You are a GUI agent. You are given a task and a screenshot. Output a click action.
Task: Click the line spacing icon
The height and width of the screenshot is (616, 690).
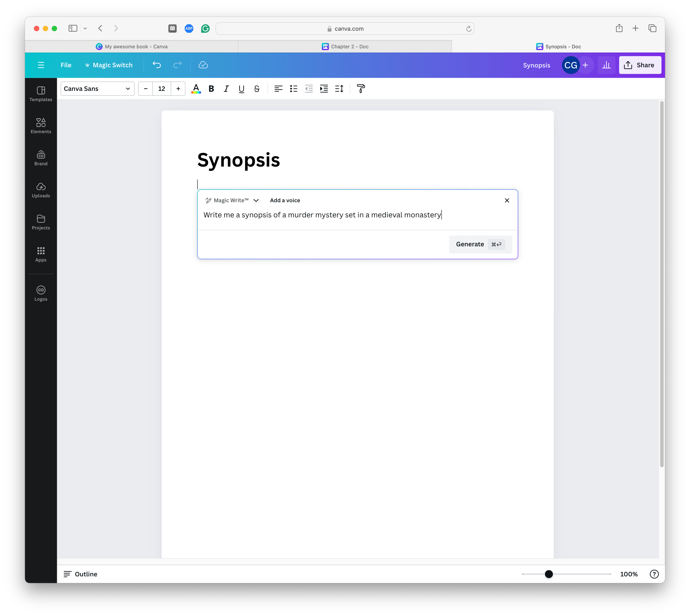tap(339, 89)
